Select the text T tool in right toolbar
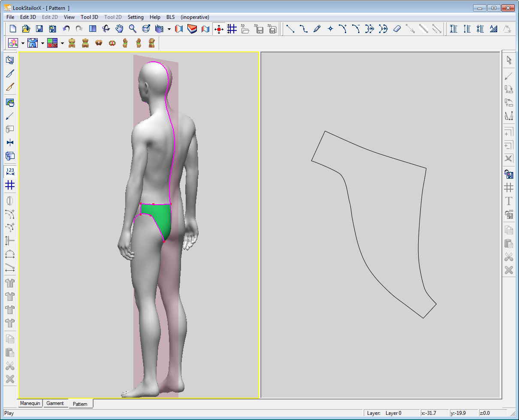Image resolution: width=519 pixels, height=420 pixels. pos(509,201)
